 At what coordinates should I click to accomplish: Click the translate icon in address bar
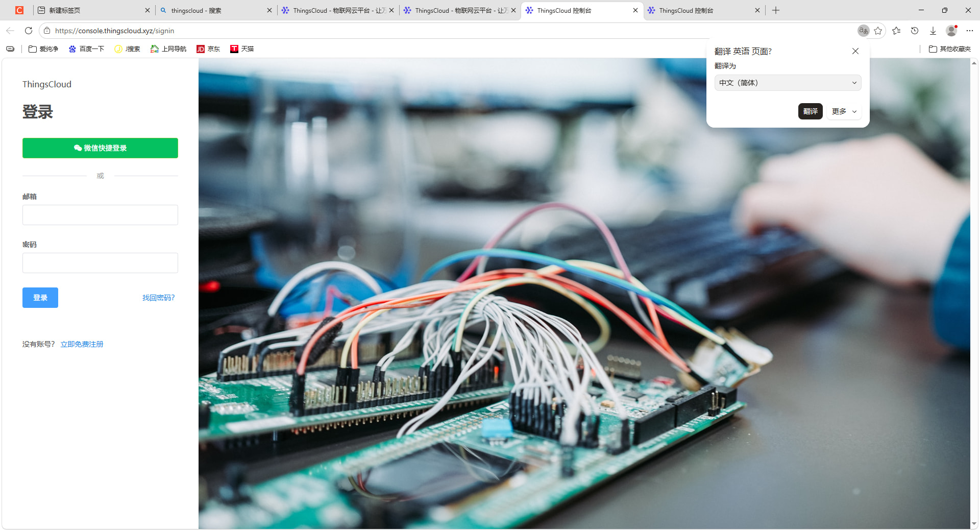click(863, 31)
